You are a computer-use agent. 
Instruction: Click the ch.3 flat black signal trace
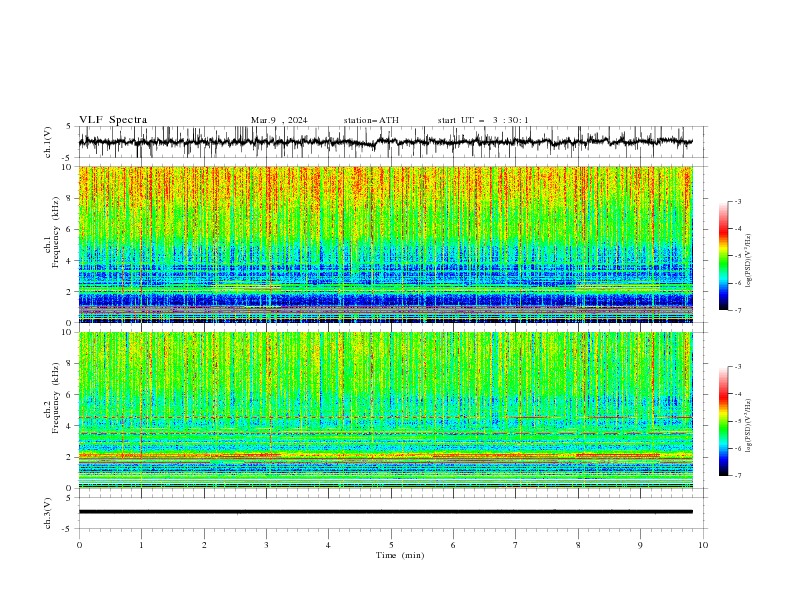385,512
